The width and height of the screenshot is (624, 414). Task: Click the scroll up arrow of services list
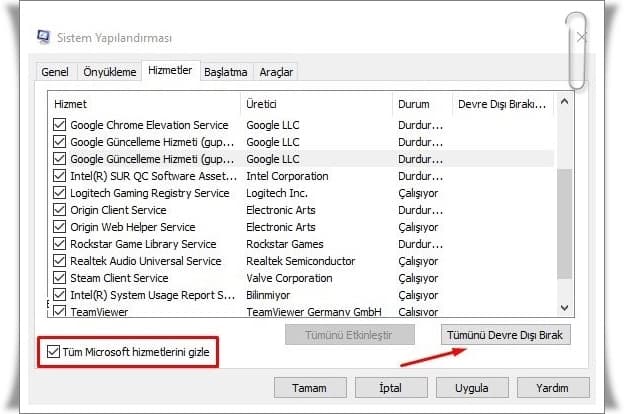(564, 102)
